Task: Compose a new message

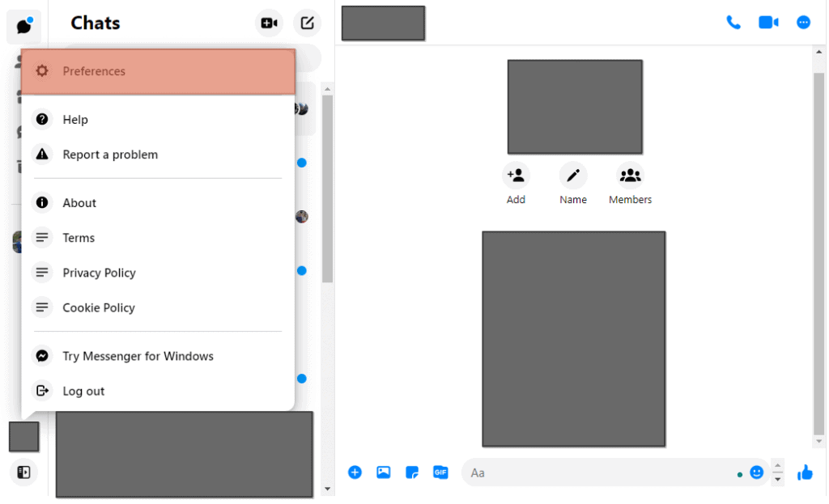Action: pyautogui.click(x=307, y=23)
